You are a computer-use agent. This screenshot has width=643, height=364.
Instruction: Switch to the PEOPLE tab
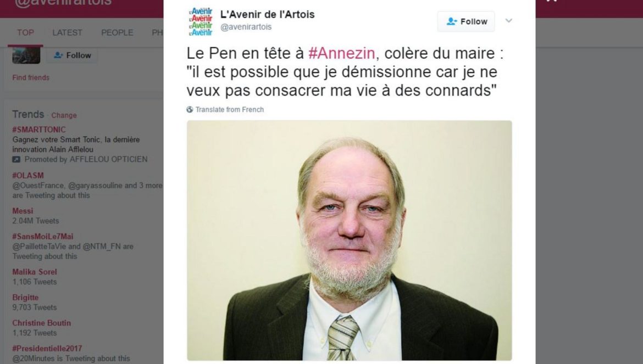click(x=117, y=33)
